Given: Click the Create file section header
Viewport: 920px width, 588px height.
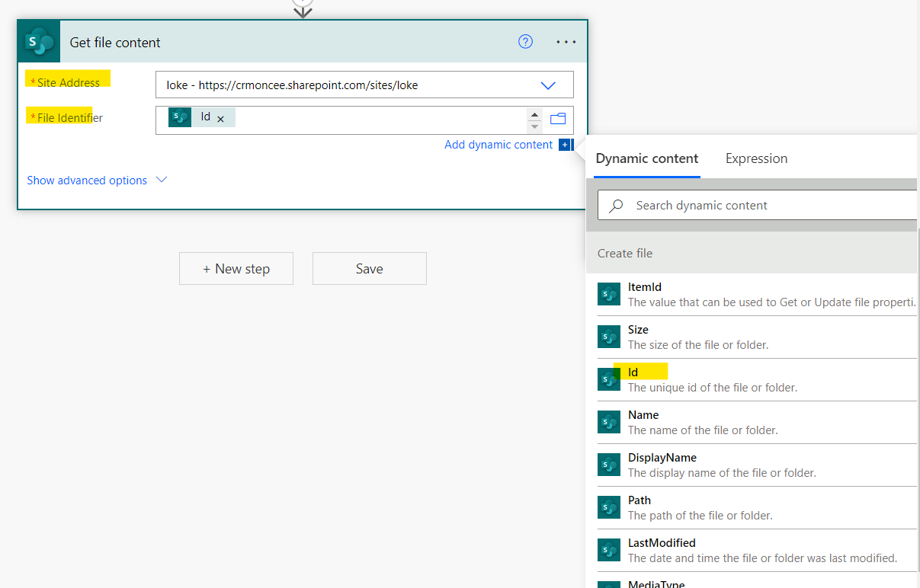Looking at the screenshot, I should coord(752,253).
